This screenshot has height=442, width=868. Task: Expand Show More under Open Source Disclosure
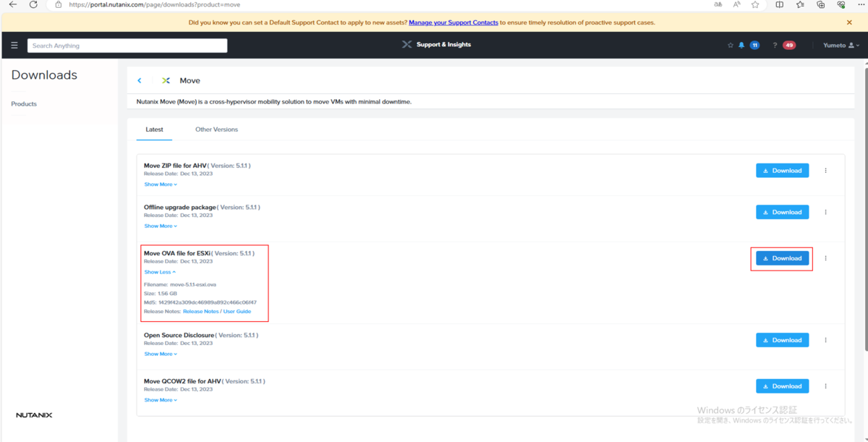161,354
